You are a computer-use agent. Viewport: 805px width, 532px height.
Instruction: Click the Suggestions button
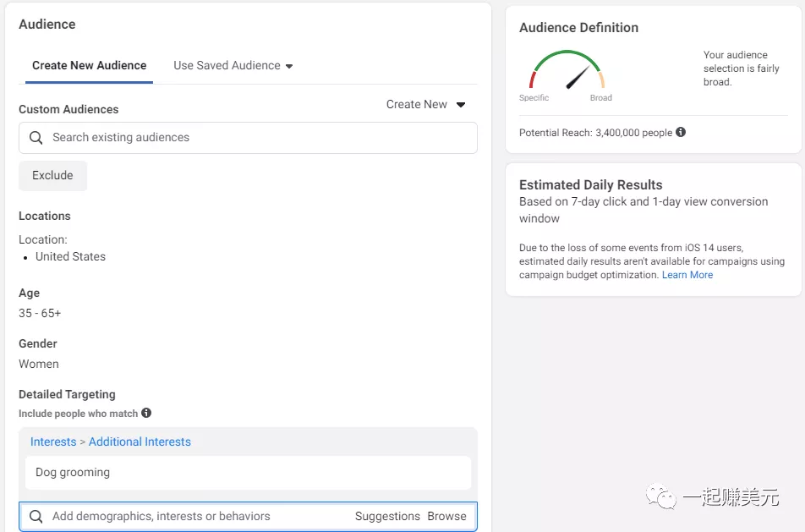coord(387,516)
